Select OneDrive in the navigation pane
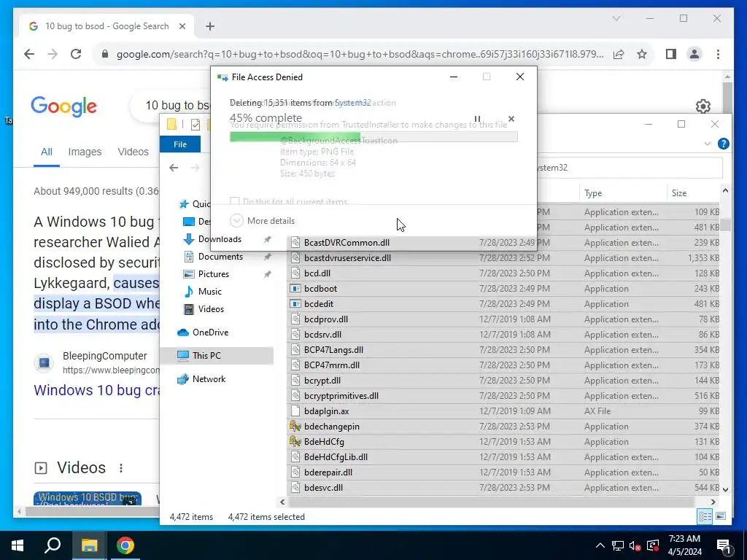Image resolution: width=747 pixels, height=560 pixels. click(x=210, y=332)
